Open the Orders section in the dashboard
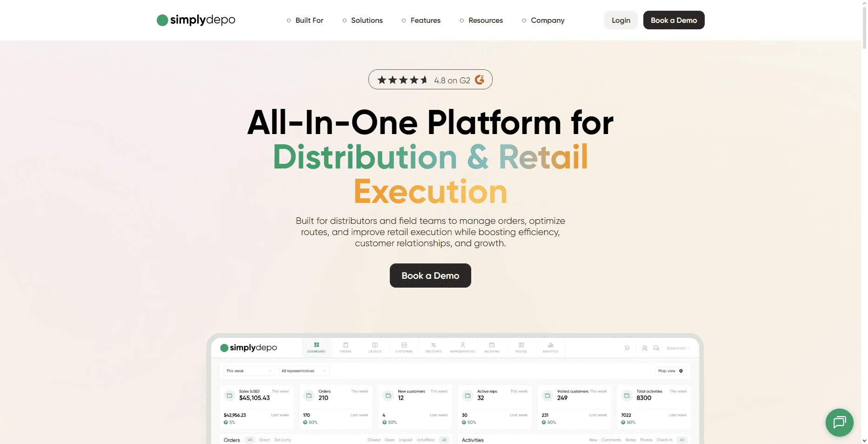The image size is (868, 444). click(x=346, y=348)
